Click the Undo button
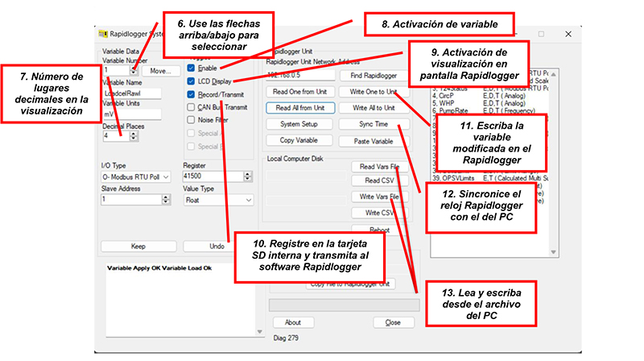Image resolution: width=644 pixels, height=361 pixels. tap(217, 247)
